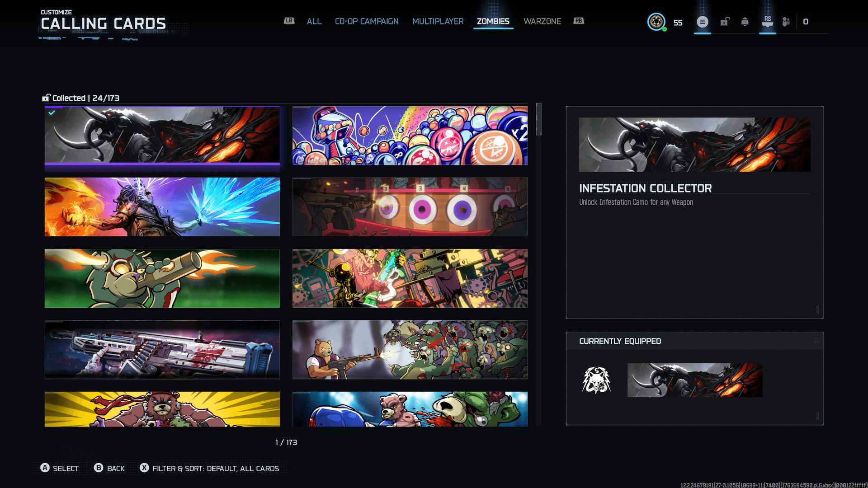Select the yellow muscular bear calling card
The width and height of the screenshot is (868, 488).
(x=162, y=409)
